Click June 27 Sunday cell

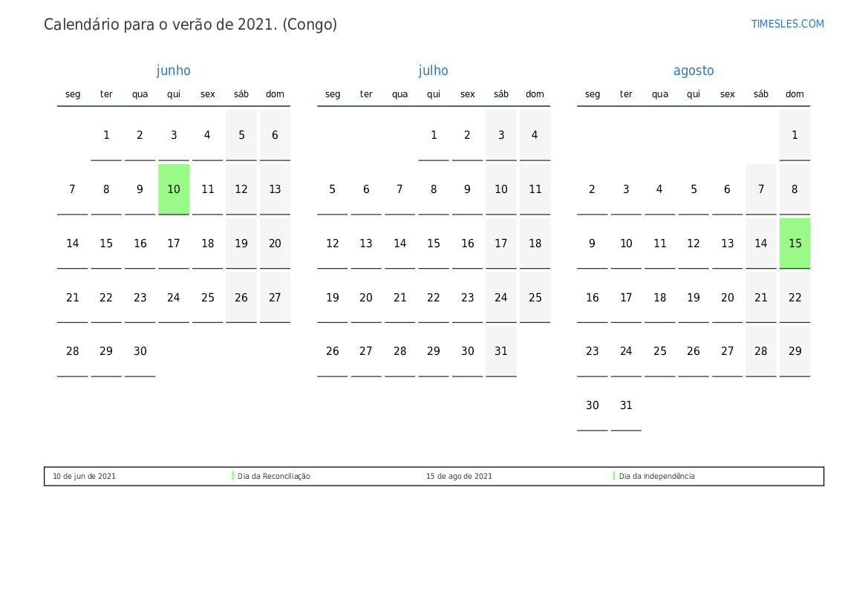275,298
